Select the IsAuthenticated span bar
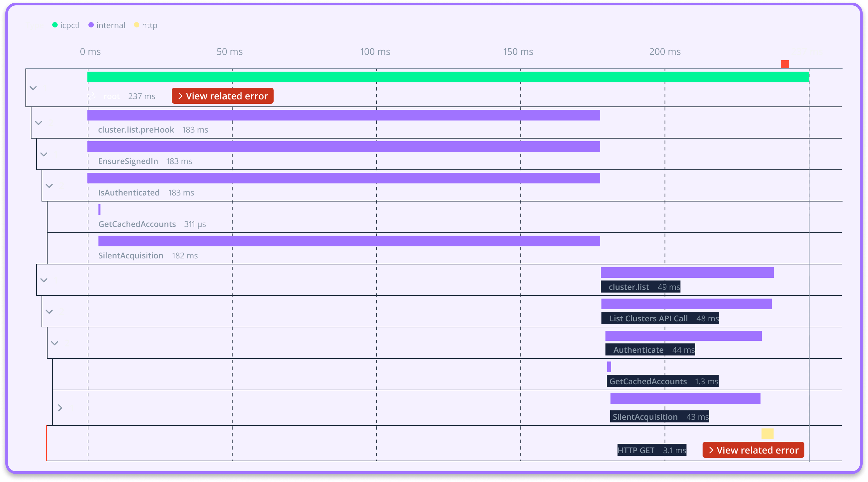The height and width of the screenshot is (482, 868). point(344,178)
